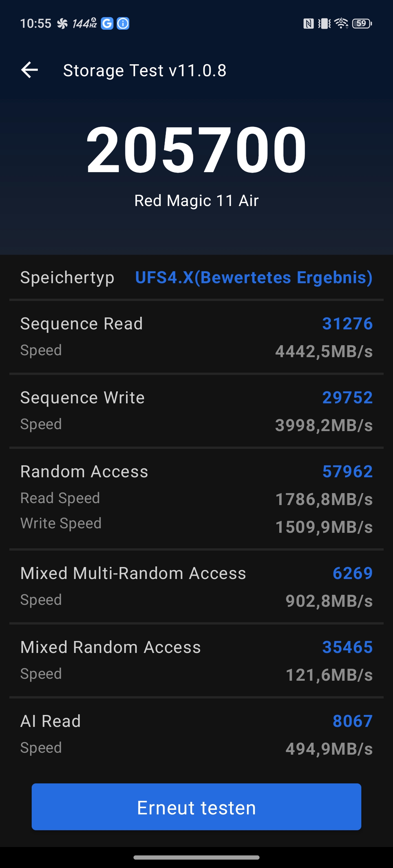Image resolution: width=393 pixels, height=868 pixels.
Task: Tap the blue G notification icon
Action: (107, 24)
